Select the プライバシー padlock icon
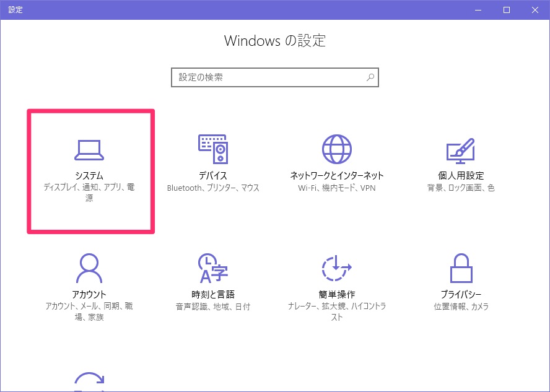Viewport: 550px width, 392px height. (x=461, y=268)
